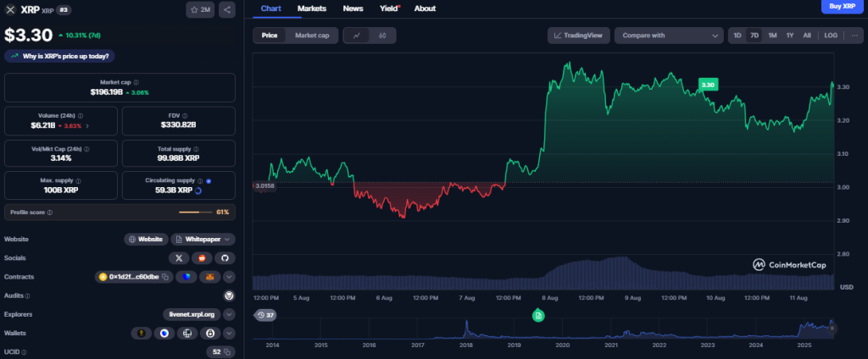868x359 pixels.
Task: Set chart range to 1Y
Action: (790, 36)
